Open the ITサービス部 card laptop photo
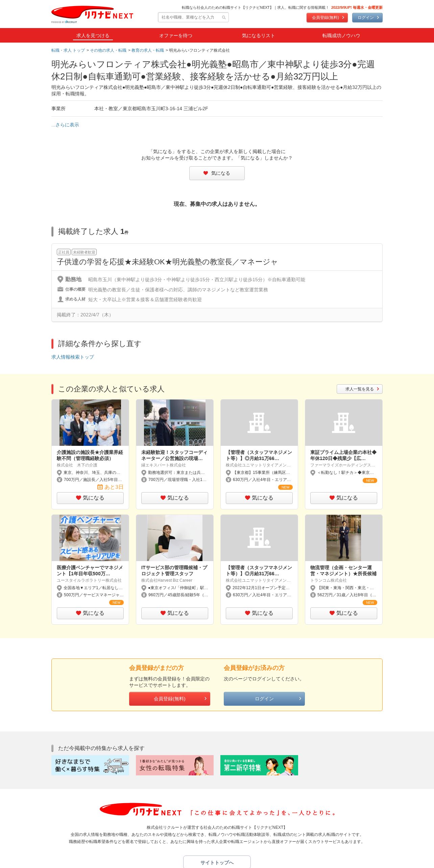The width and height of the screenshot is (434, 868). [175, 538]
